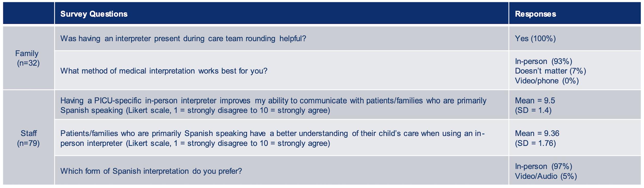Click the In-person (97%) response
644x188 pixels.
click(x=544, y=166)
